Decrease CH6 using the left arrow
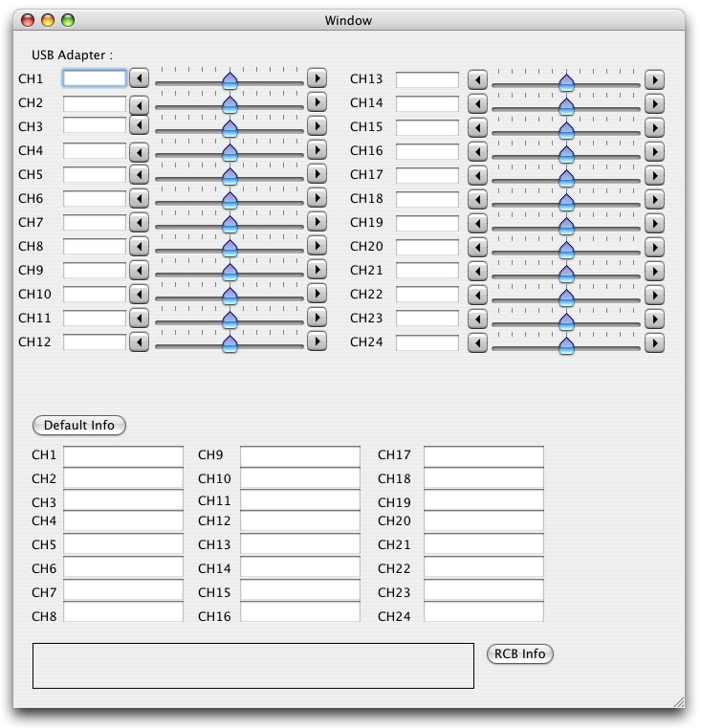Viewport: 701px width, 728px height. [x=139, y=198]
